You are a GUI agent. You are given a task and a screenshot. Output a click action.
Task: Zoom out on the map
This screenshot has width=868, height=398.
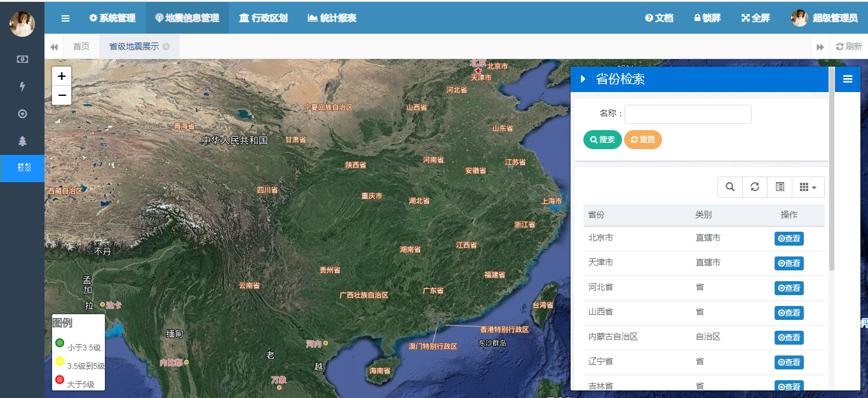pos(62,95)
